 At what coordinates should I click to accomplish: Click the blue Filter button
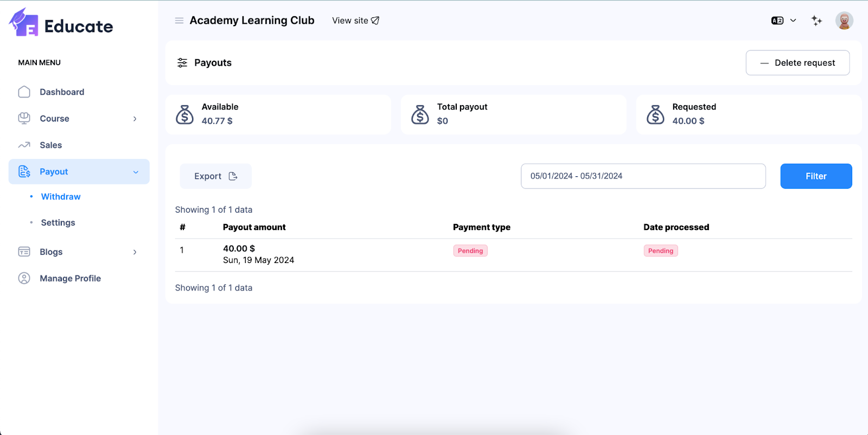pyautogui.click(x=816, y=176)
